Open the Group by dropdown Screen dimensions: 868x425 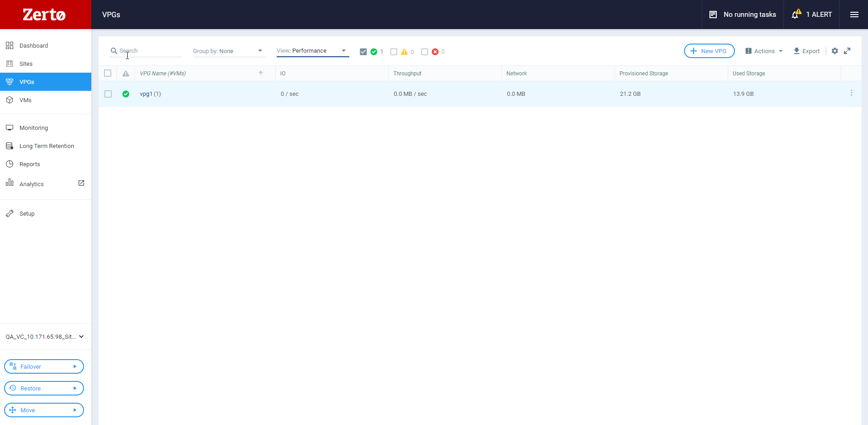(228, 51)
